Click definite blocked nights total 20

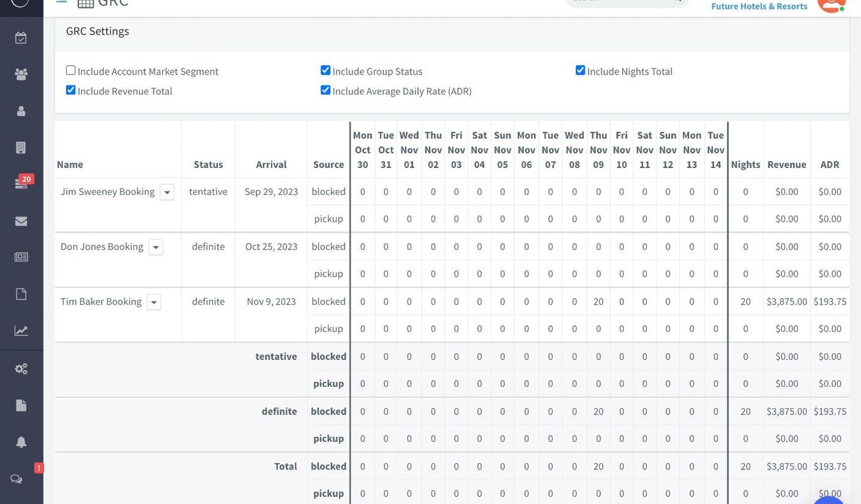click(x=745, y=411)
